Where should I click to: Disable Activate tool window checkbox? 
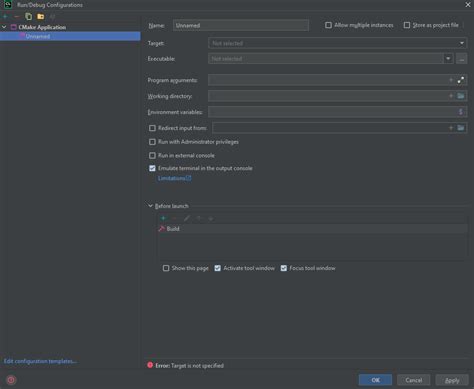pos(218,268)
